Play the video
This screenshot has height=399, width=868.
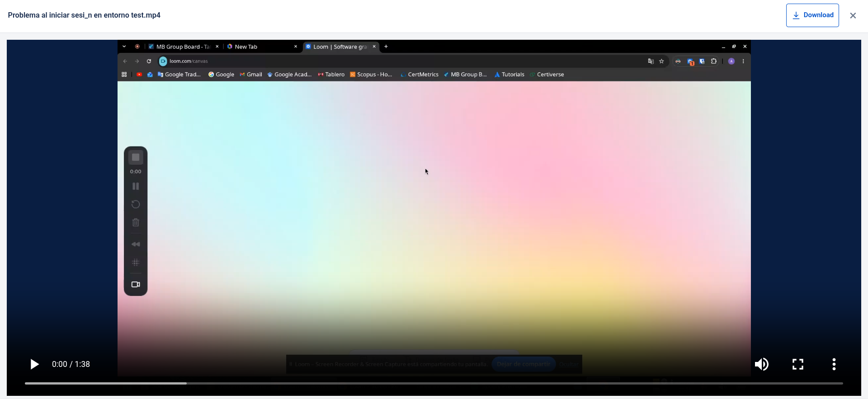34,364
